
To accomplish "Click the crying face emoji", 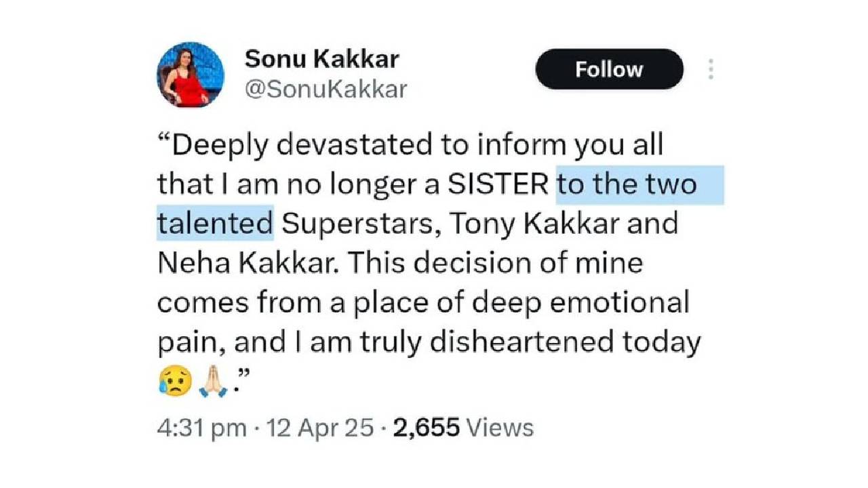I will coord(170,381).
